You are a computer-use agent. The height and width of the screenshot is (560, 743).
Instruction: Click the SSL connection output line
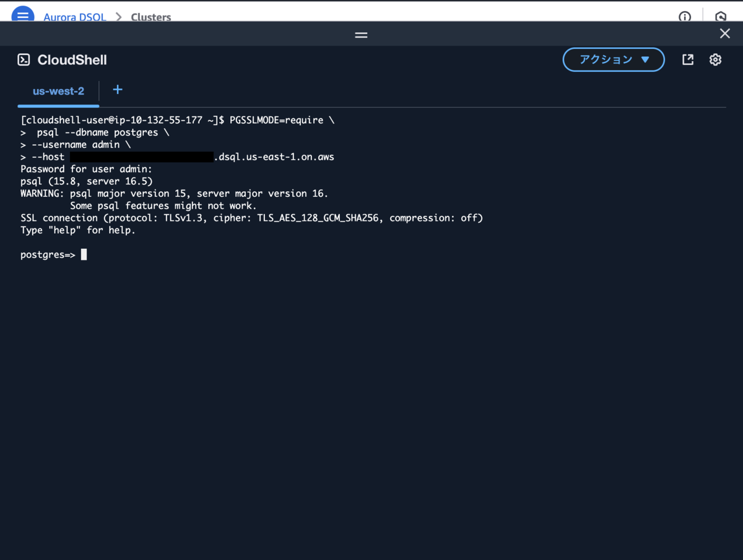[251, 218]
